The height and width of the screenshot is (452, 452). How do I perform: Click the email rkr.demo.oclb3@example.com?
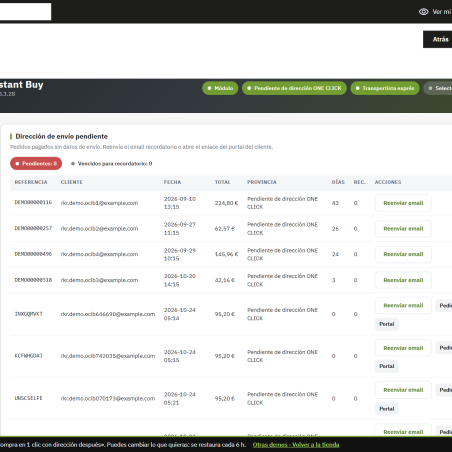click(99, 280)
